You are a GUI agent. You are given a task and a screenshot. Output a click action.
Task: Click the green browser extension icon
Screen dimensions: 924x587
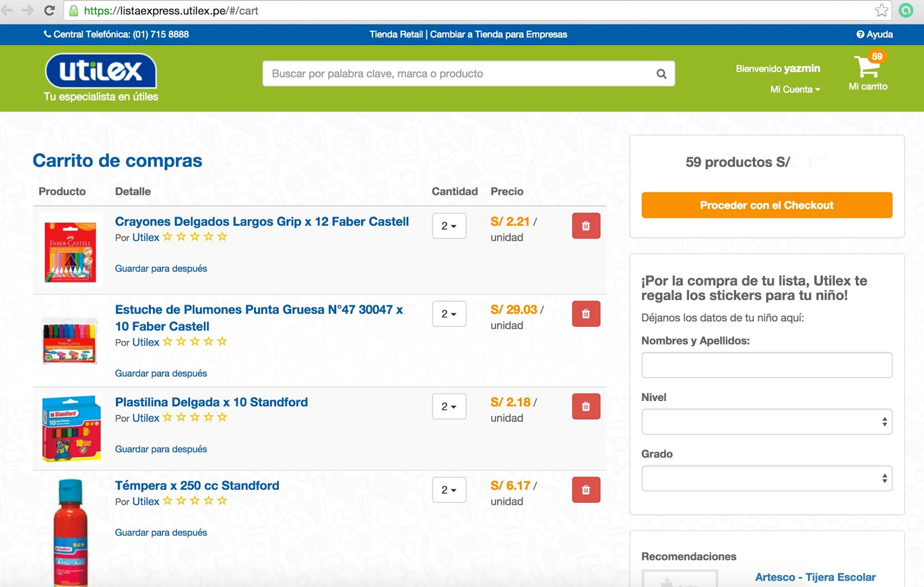[x=906, y=10]
